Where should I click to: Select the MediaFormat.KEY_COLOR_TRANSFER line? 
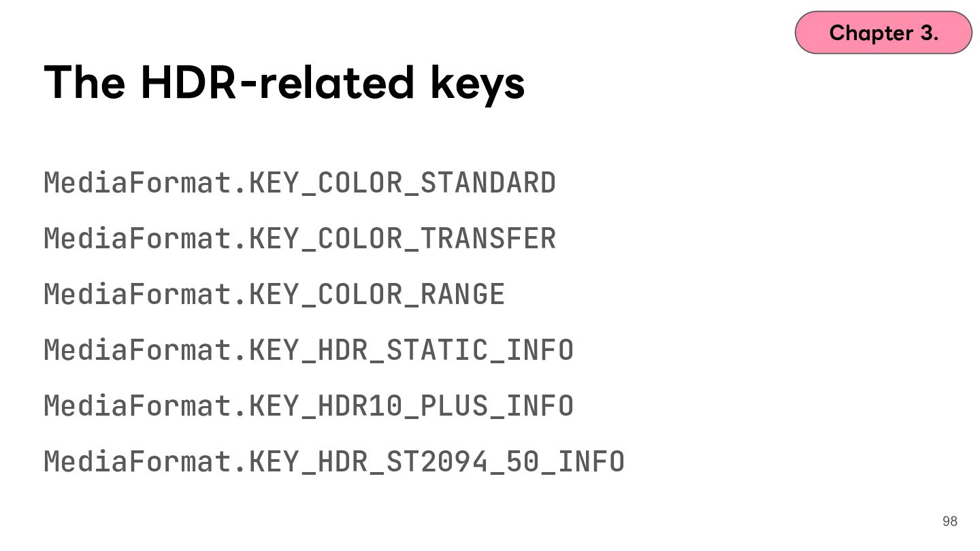coord(300,239)
